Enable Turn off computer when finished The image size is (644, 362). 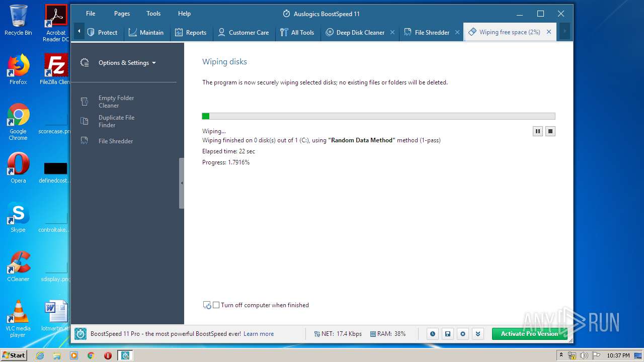[216, 305]
